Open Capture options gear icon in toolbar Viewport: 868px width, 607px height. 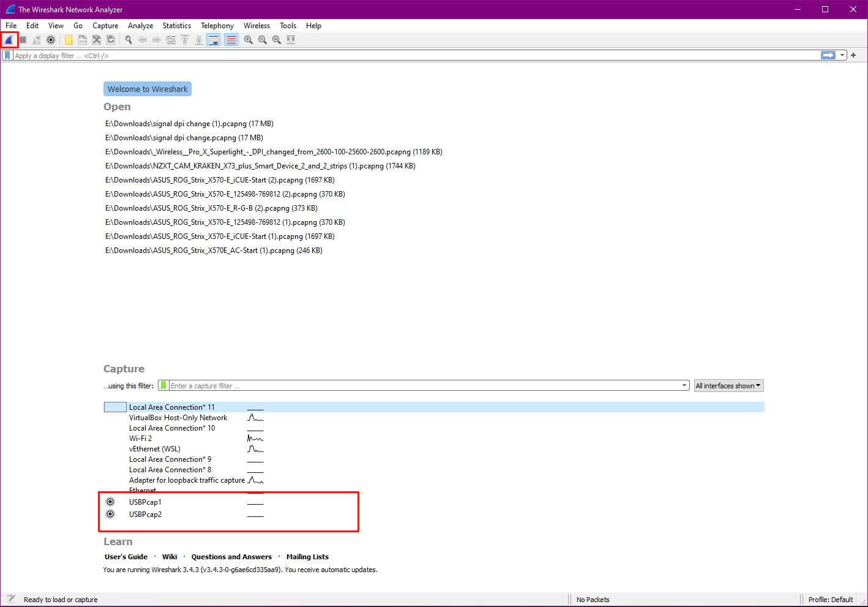[51, 40]
